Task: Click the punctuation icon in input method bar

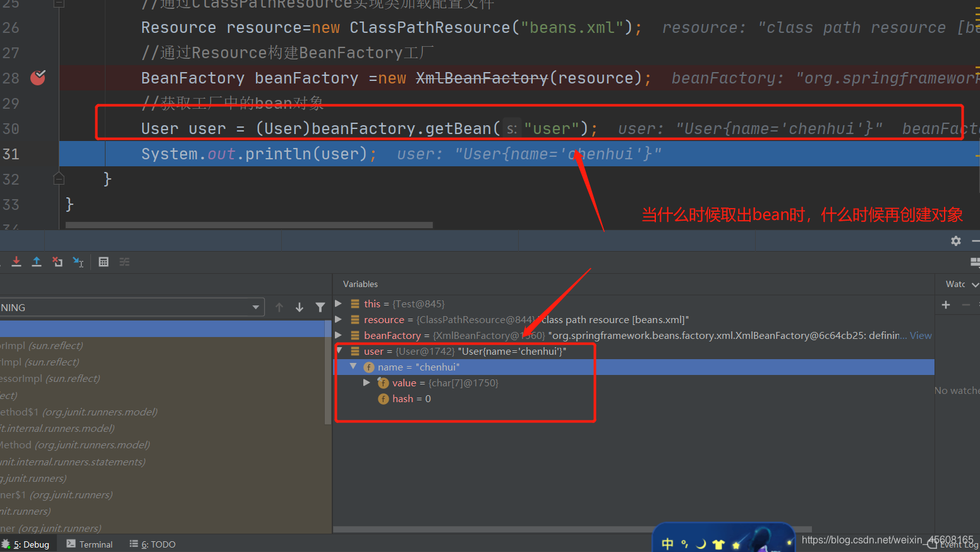Action: (684, 544)
